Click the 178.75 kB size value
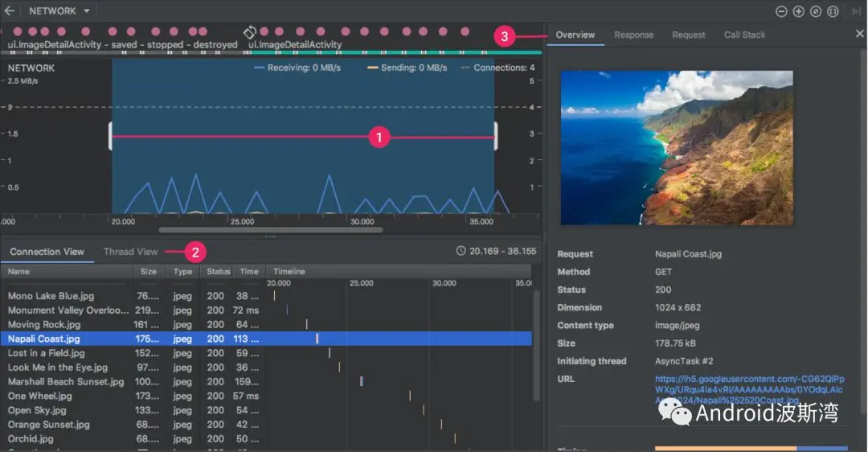868x452 pixels. pos(675,343)
